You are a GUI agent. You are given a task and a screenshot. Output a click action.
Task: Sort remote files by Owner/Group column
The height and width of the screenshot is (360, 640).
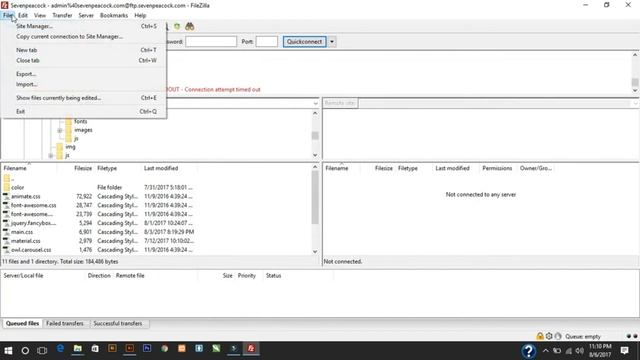coord(536,168)
